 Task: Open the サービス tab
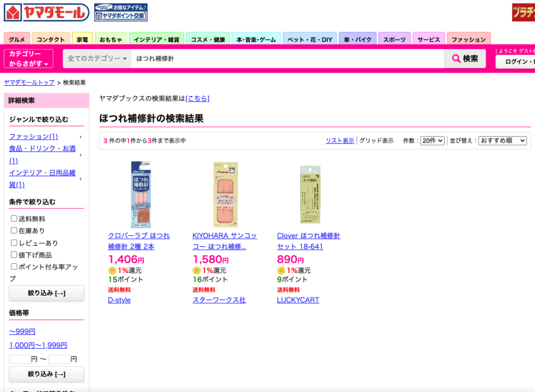428,39
